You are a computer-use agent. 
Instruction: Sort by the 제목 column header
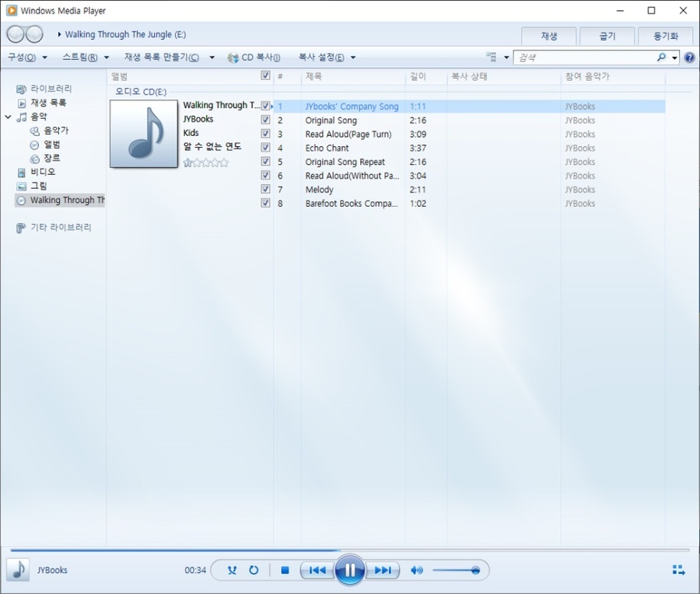click(x=352, y=76)
